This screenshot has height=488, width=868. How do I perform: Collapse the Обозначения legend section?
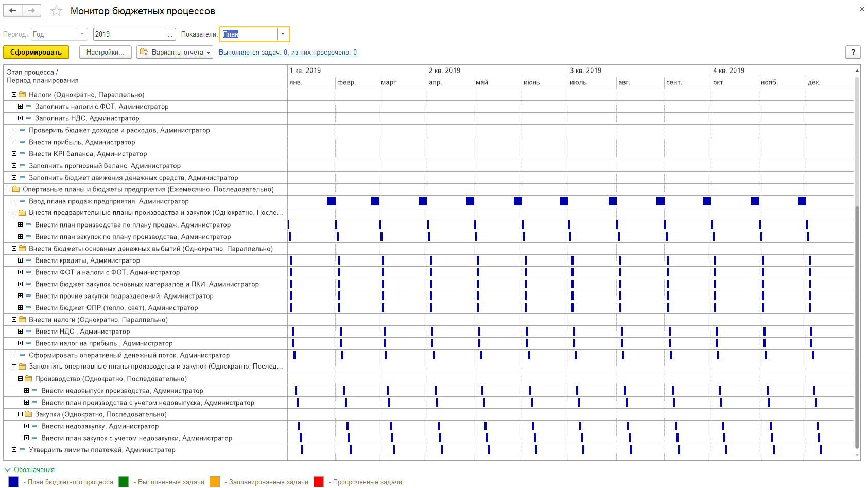(x=7, y=469)
